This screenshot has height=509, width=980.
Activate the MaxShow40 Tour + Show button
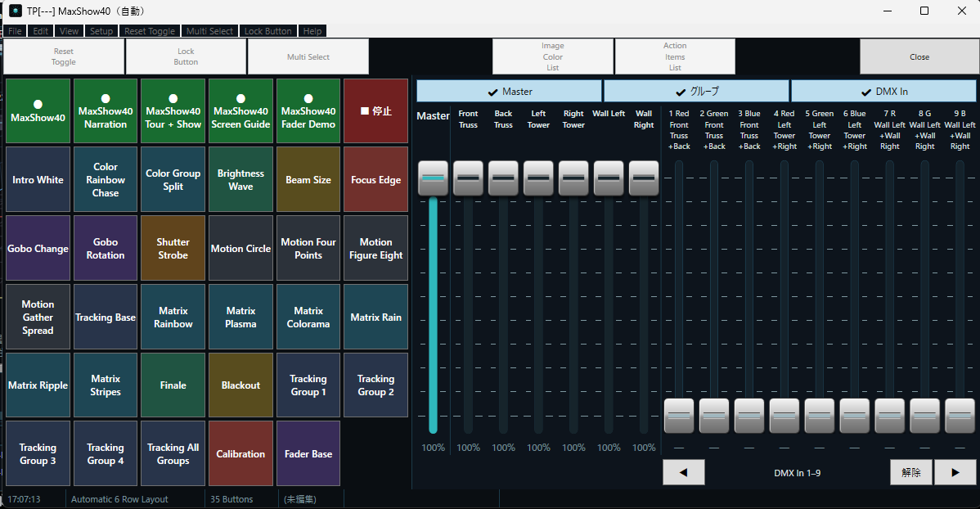[173, 111]
